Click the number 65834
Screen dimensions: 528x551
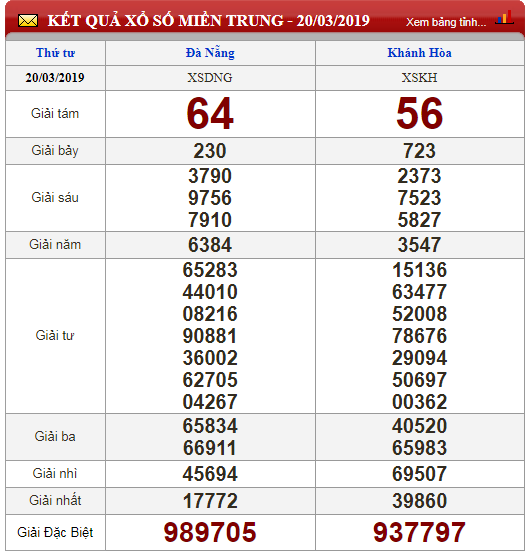210,426
